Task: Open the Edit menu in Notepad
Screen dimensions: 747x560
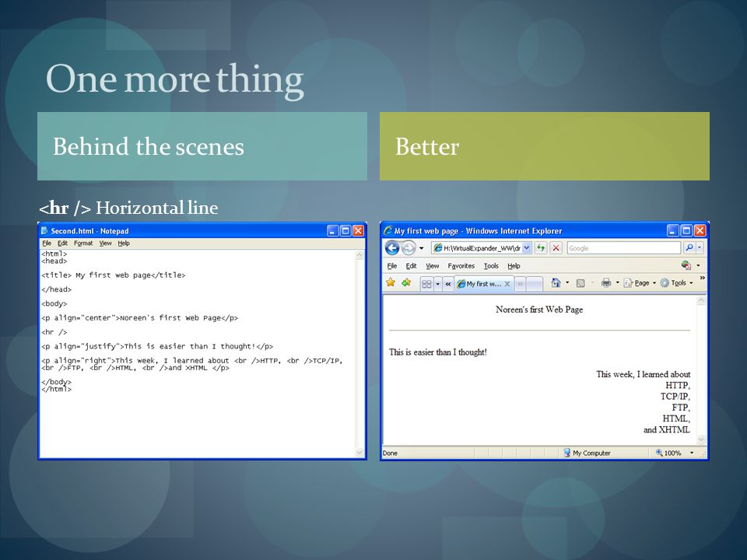Action: click(x=62, y=243)
